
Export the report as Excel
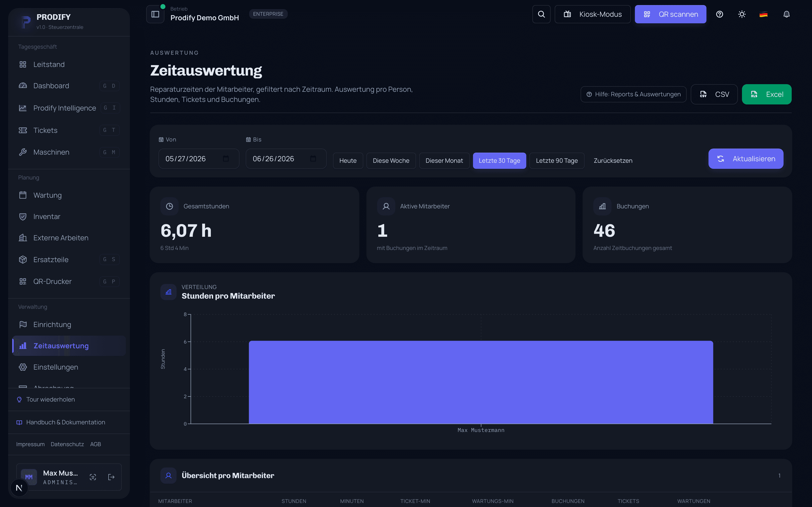tap(766, 94)
